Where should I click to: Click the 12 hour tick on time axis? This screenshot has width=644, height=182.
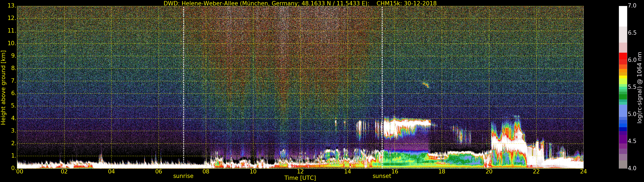click(300, 172)
